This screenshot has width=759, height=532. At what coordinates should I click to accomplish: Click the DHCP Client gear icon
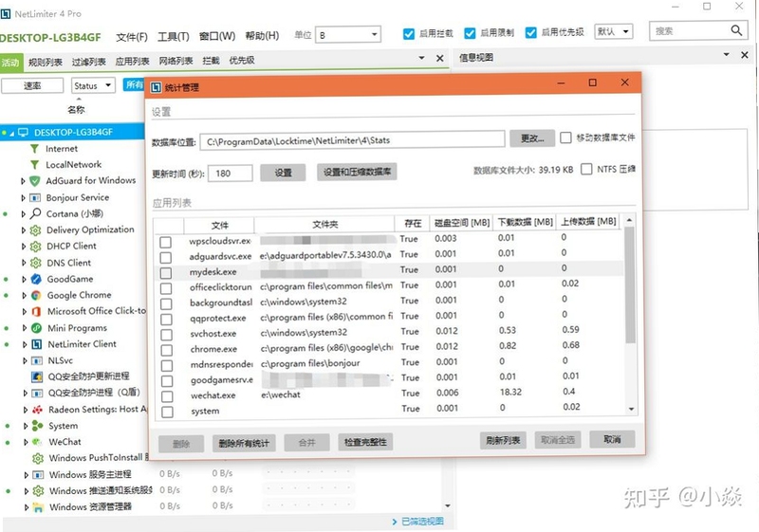35,247
